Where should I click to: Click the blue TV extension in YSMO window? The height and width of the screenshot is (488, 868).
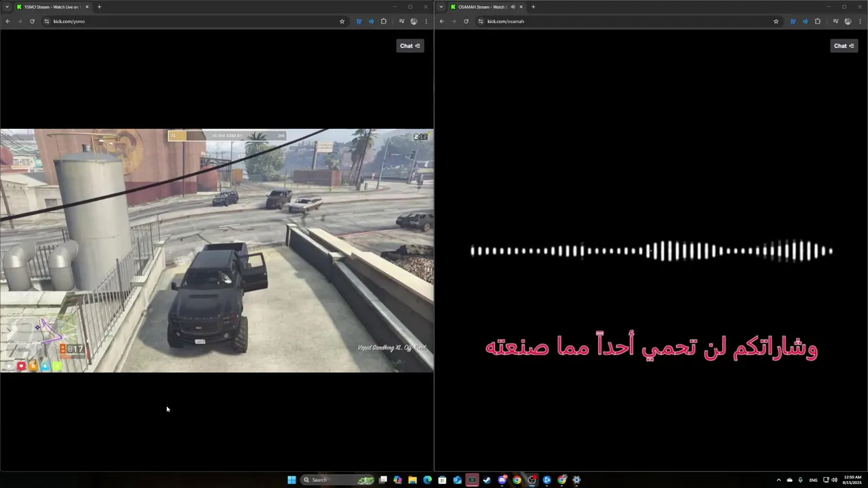click(359, 21)
